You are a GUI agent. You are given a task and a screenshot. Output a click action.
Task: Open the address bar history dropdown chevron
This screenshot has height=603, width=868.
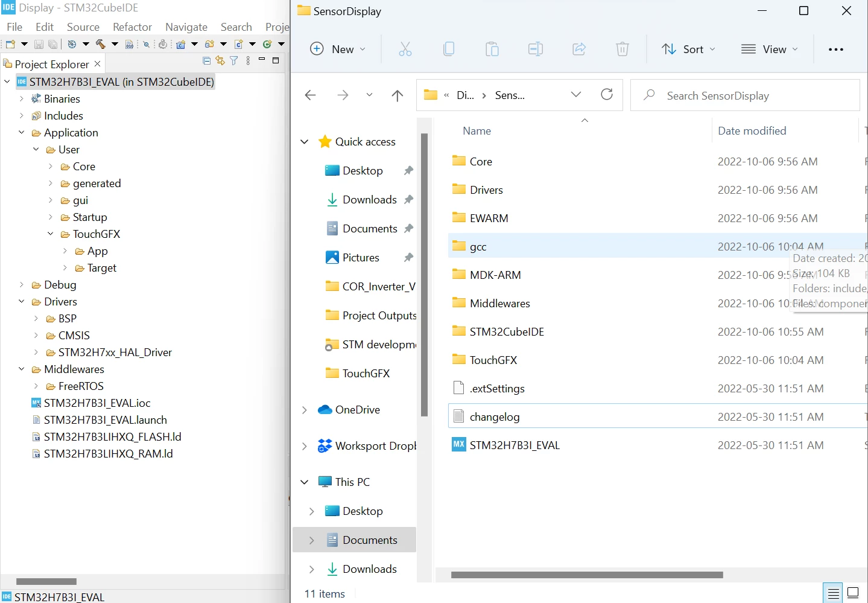(x=576, y=95)
